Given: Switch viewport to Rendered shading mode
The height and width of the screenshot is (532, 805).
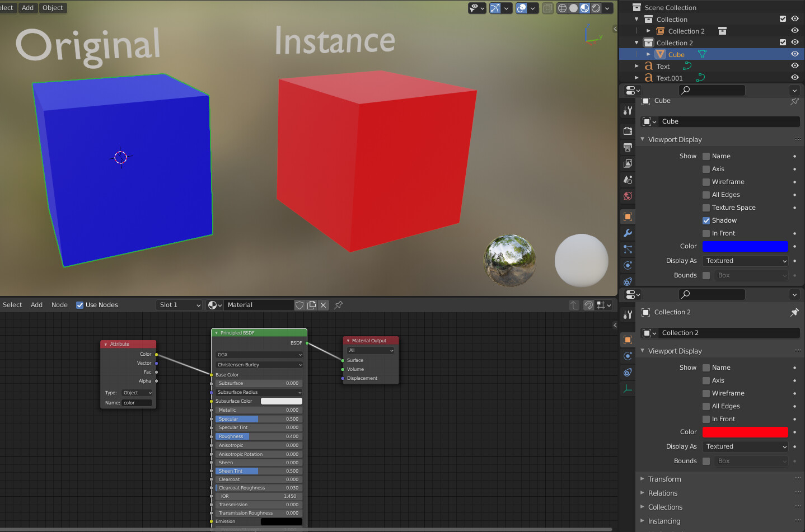Looking at the screenshot, I should point(596,8).
